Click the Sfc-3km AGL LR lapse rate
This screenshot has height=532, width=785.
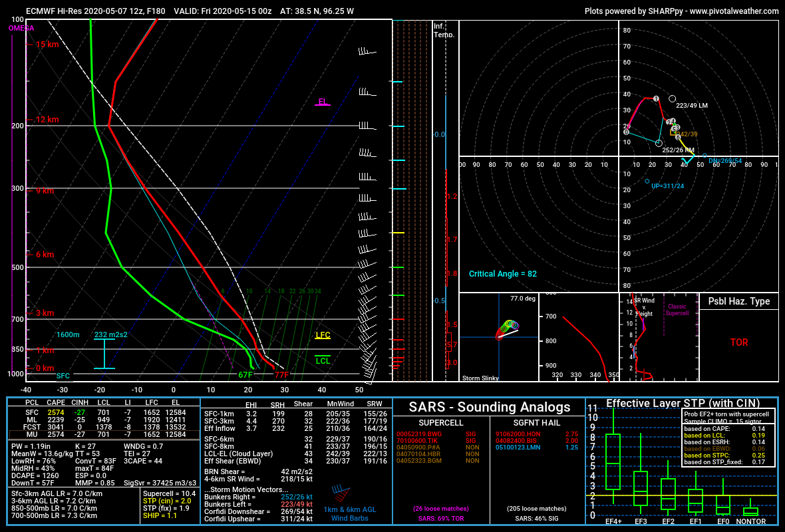pos(57,494)
